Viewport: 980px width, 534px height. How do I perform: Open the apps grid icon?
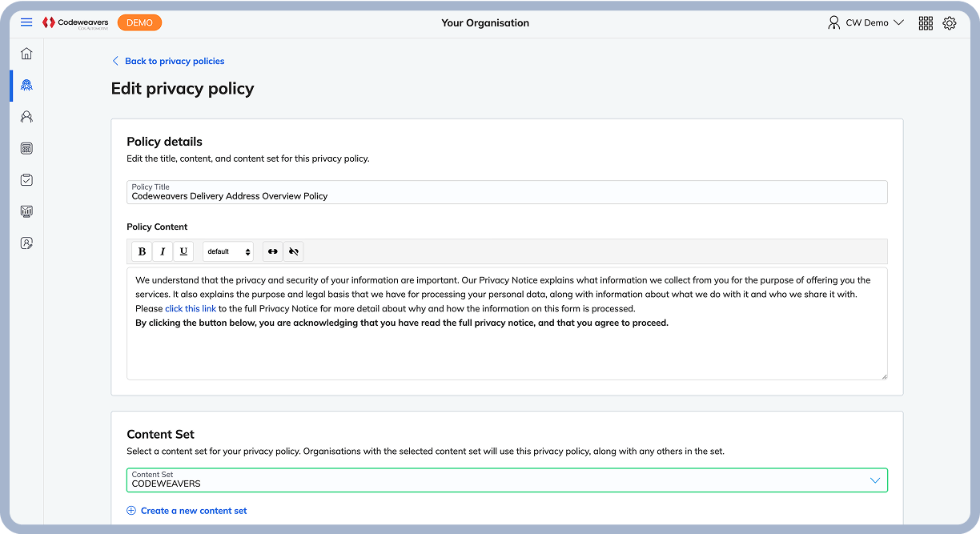click(x=926, y=23)
